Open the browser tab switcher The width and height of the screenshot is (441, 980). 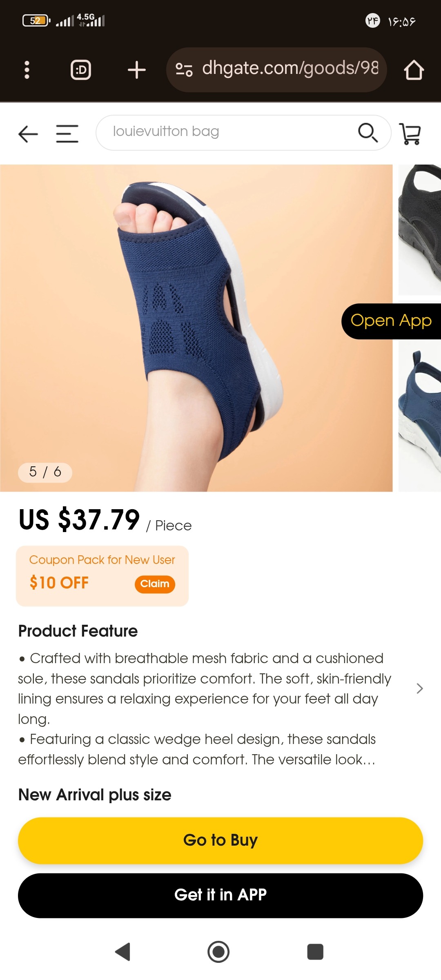pyautogui.click(x=81, y=70)
